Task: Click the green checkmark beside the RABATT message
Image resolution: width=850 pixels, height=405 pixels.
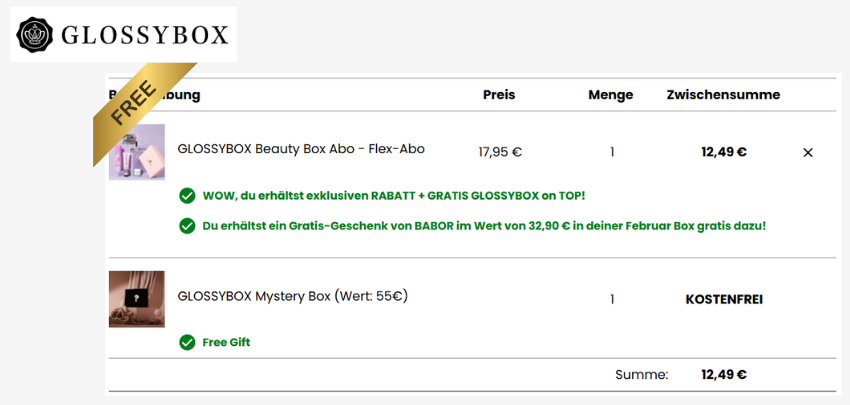Action: 187,195
